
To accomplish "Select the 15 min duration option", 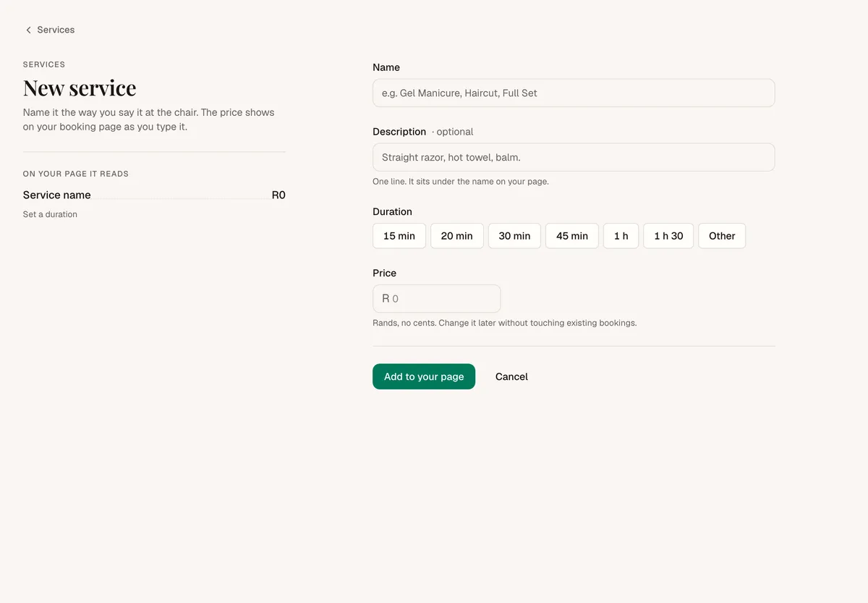I will coord(399,236).
